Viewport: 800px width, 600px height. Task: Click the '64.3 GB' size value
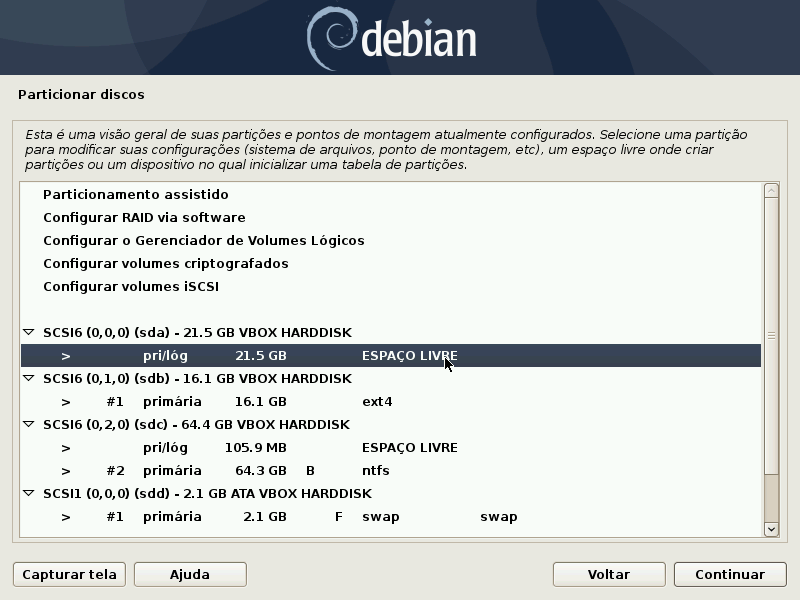[x=261, y=470]
